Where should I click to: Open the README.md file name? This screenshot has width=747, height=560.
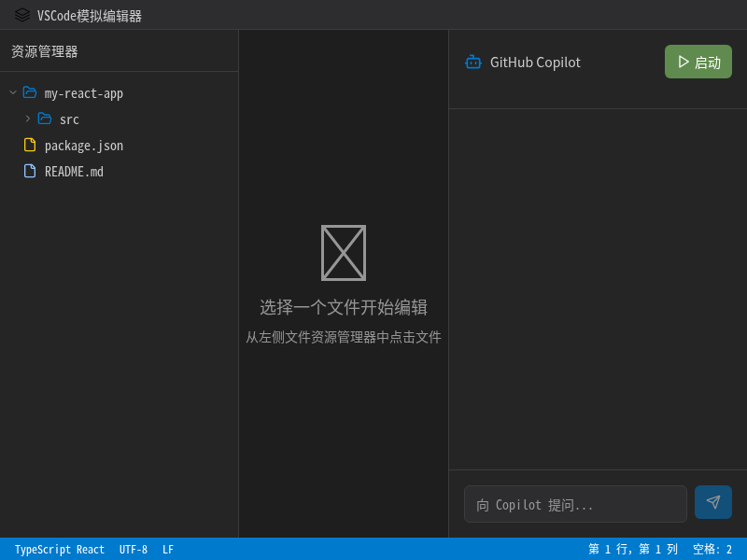click(75, 172)
